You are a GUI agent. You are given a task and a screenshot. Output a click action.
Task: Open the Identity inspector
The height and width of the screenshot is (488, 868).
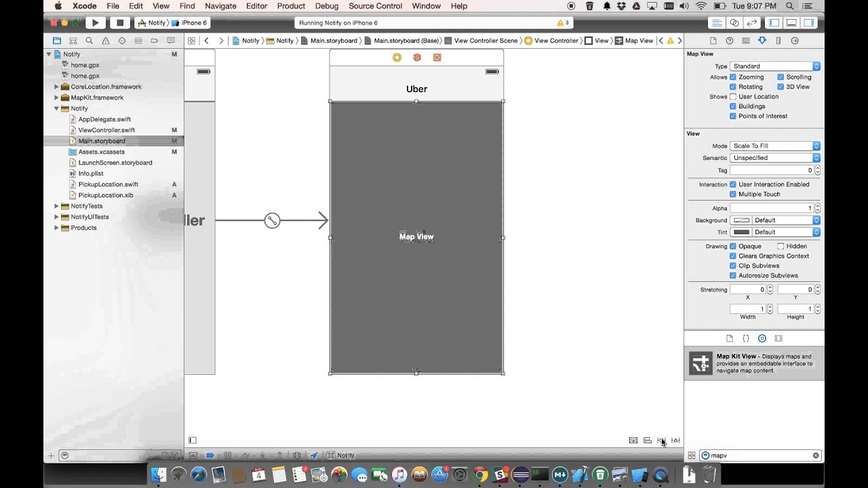(746, 41)
